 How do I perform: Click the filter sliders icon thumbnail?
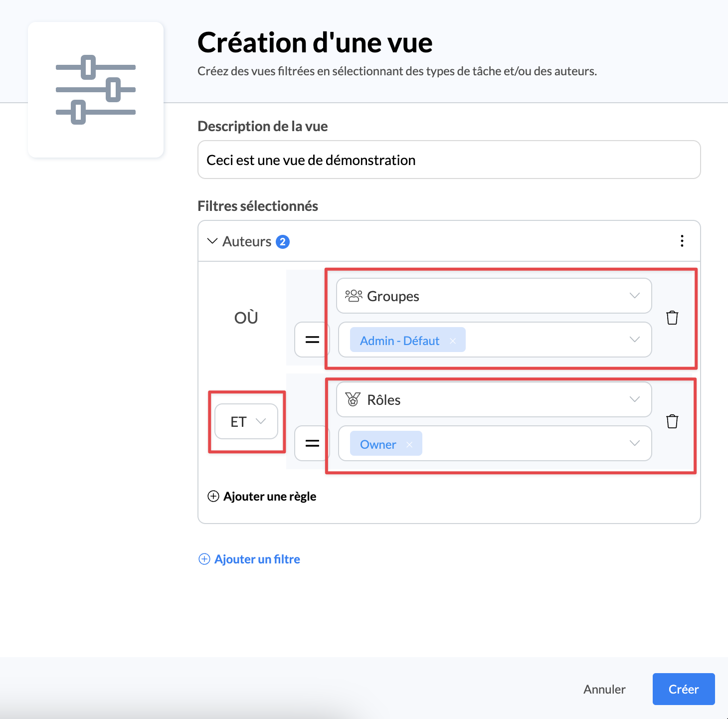(x=96, y=90)
